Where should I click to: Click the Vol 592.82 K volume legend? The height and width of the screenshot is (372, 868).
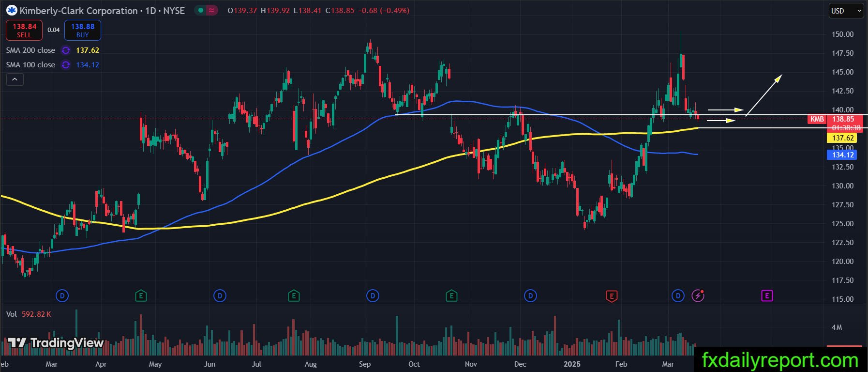[x=29, y=314]
